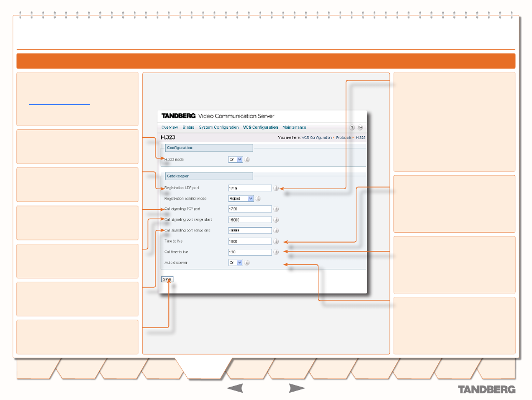The image size is (532, 400).
Task: Go to next page with right arrow
Action: tap(297, 388)
